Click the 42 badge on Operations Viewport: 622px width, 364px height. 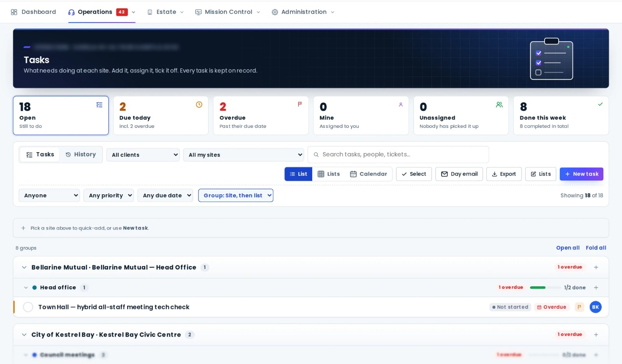point(122,12)
